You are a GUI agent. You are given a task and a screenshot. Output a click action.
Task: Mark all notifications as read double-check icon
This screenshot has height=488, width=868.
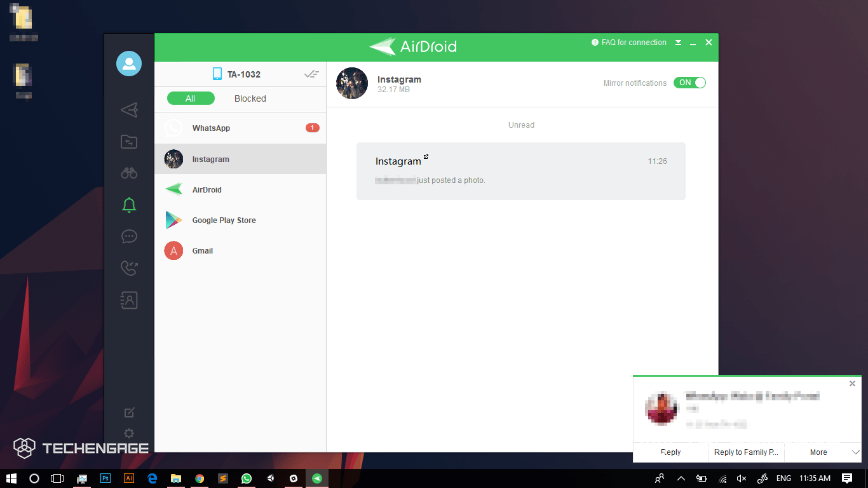click(311, 74)
